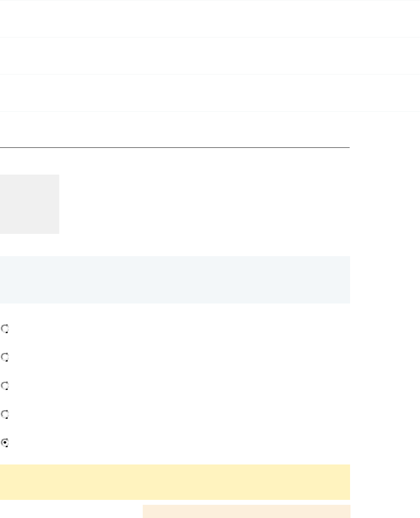Click empty label area beside second radio
This screenshot has width=420, height=518.
[x=82, y=357]
